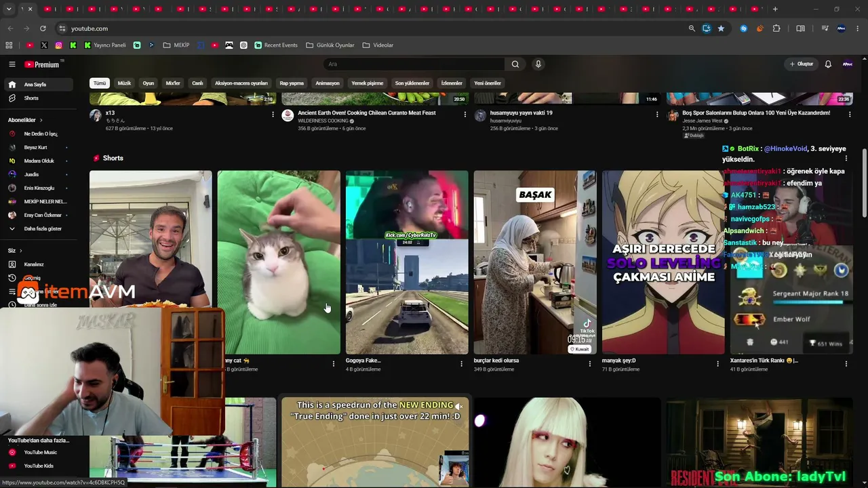Select the Yemek pişirme filter chip

(x=368, y=83)
